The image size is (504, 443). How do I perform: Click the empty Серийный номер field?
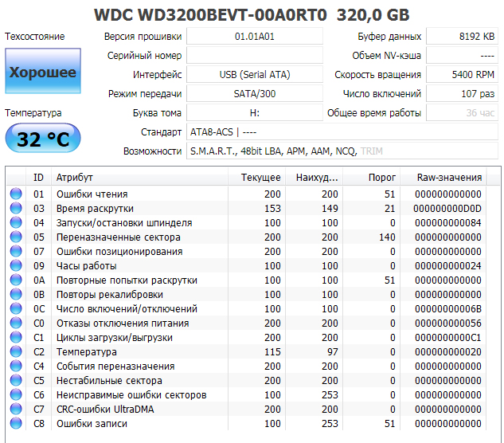[255, 55]
